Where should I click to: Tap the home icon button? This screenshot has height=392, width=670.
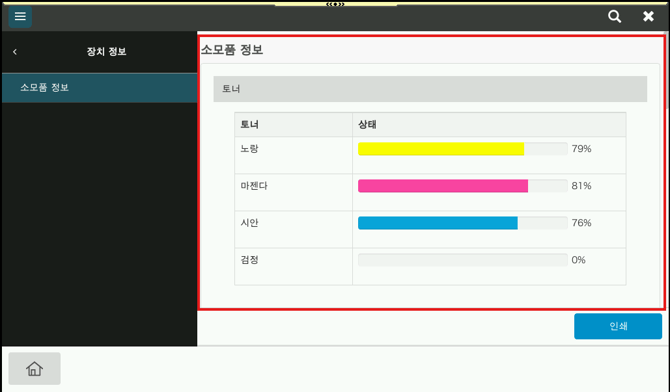35,368
